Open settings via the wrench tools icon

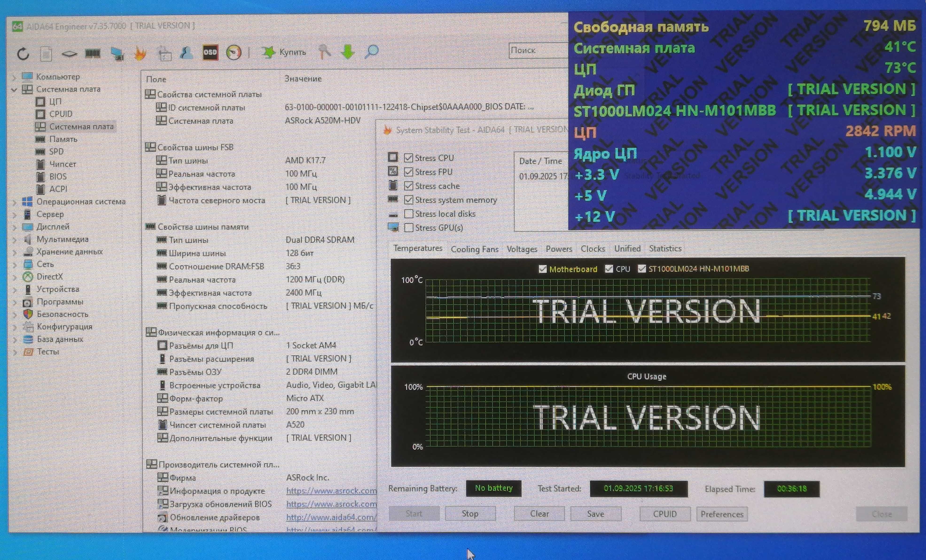pos(324,51)
